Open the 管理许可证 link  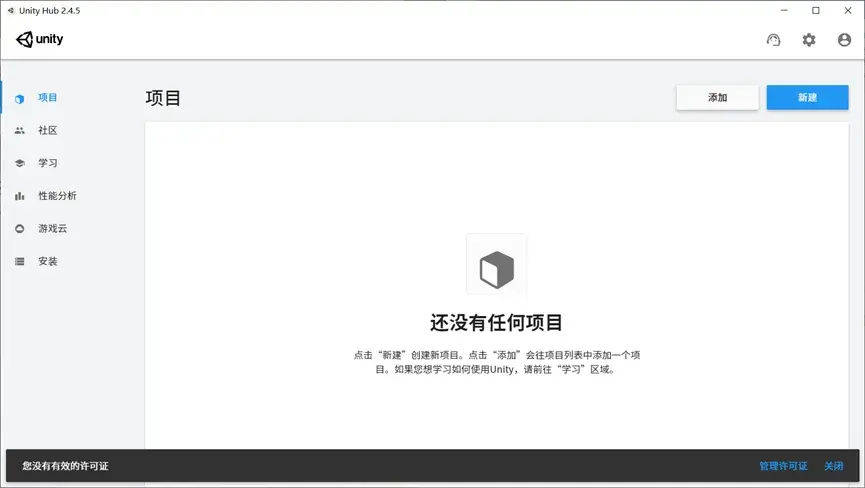pos(783,466)
